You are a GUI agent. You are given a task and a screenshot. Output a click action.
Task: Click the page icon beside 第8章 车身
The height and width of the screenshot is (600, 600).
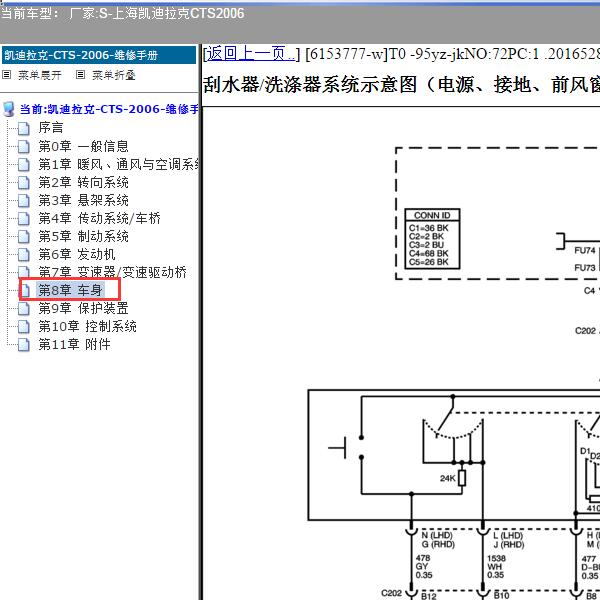25,290
